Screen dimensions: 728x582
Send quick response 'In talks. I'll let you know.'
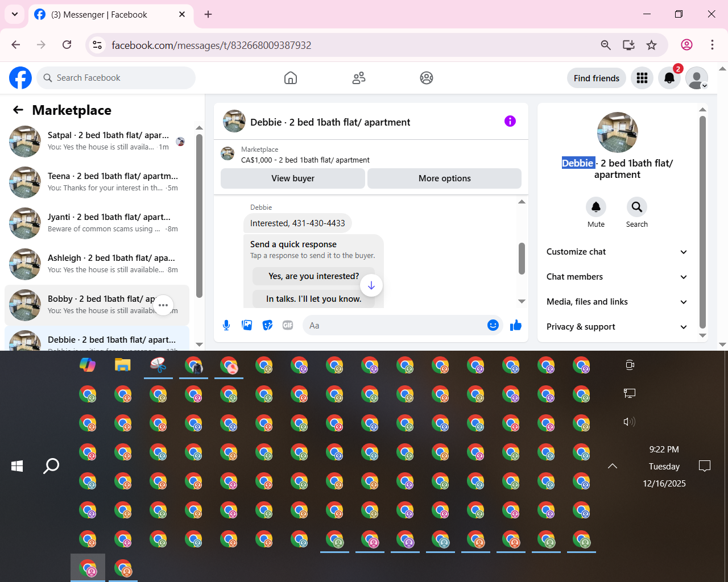pos(314,299)
